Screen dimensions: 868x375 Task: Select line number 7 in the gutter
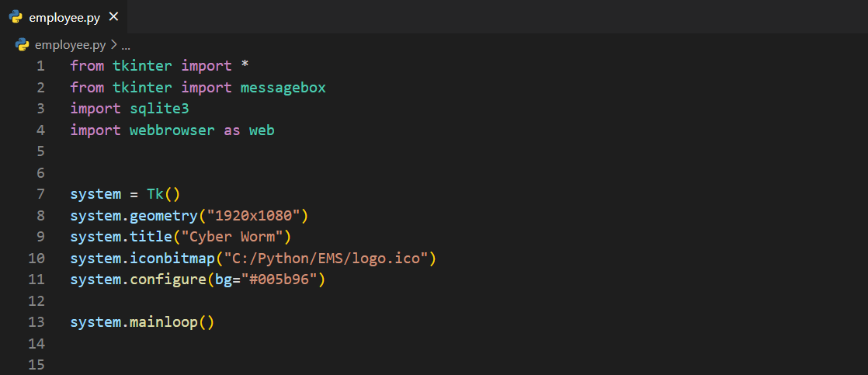pyautogui.click(x=40, y=193)
